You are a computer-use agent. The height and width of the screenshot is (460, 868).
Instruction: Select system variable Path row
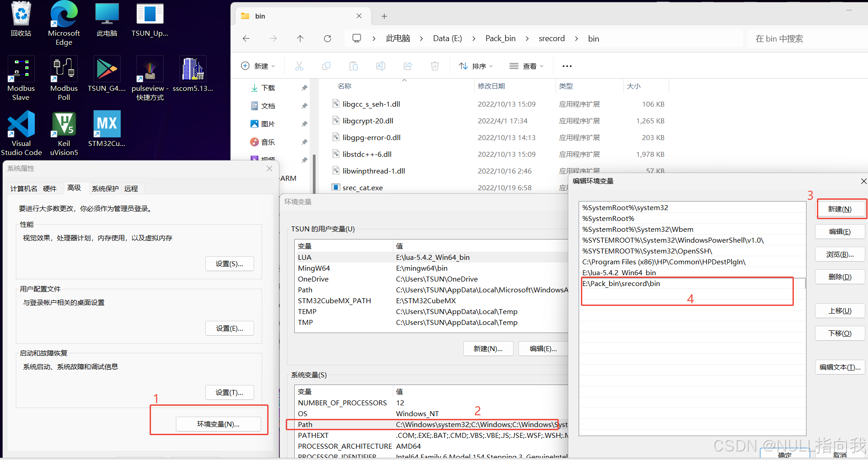pyautogui.click(x=432, y=424)
